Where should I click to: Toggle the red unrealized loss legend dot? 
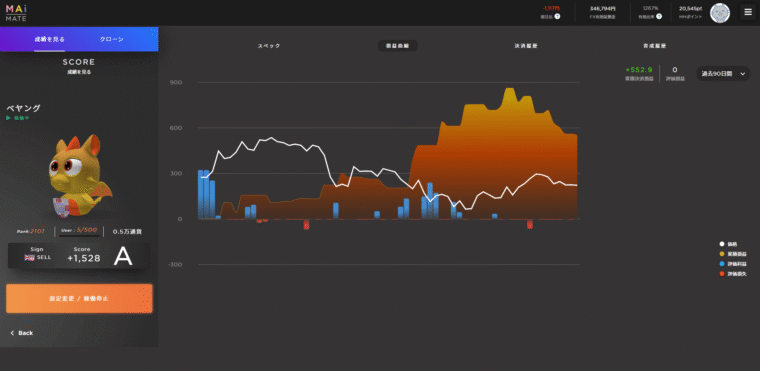click(x=721, y=274)
